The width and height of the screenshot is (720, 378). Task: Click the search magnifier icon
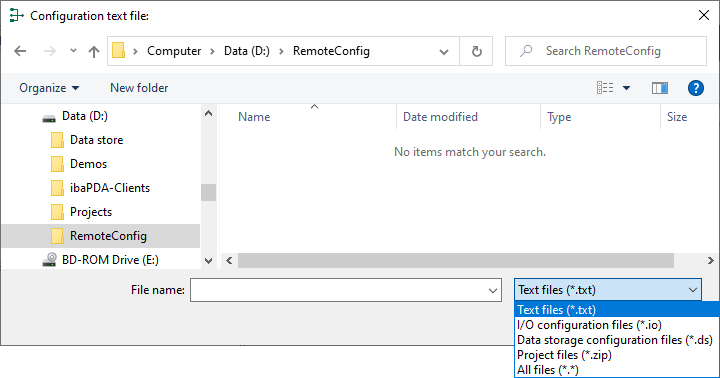(526, 51)
